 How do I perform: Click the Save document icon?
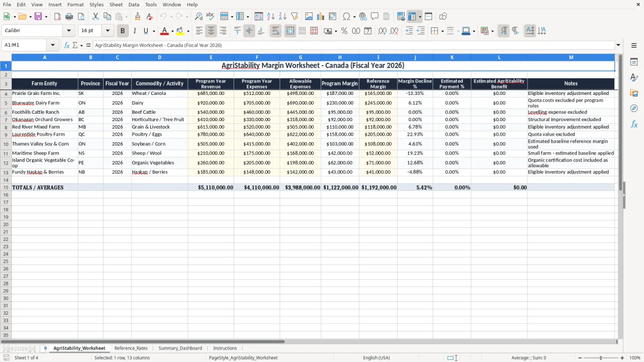(x=38, y=17)
